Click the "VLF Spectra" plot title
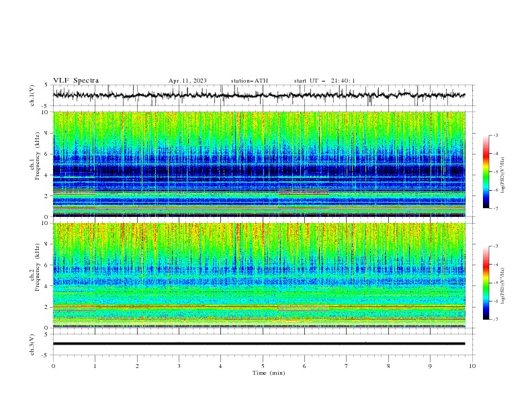Screen dimensions: 532x411 (76, 81)
